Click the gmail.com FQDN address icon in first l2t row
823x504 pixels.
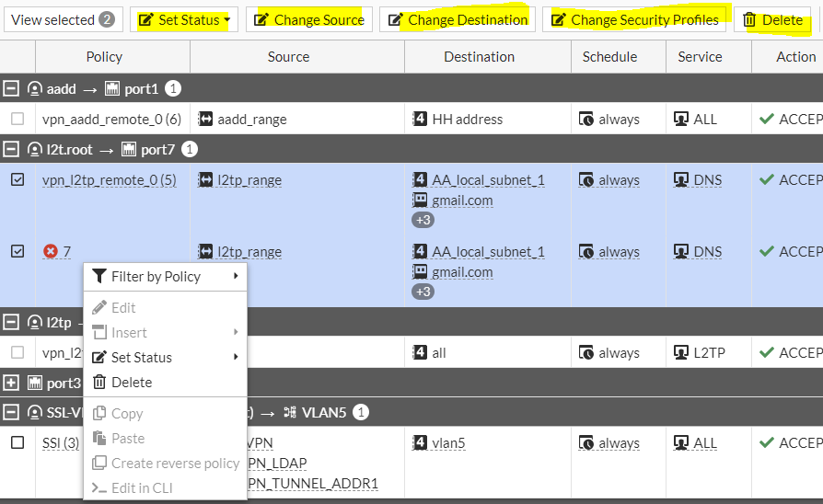pyautogui.click(x=420, y=200)
